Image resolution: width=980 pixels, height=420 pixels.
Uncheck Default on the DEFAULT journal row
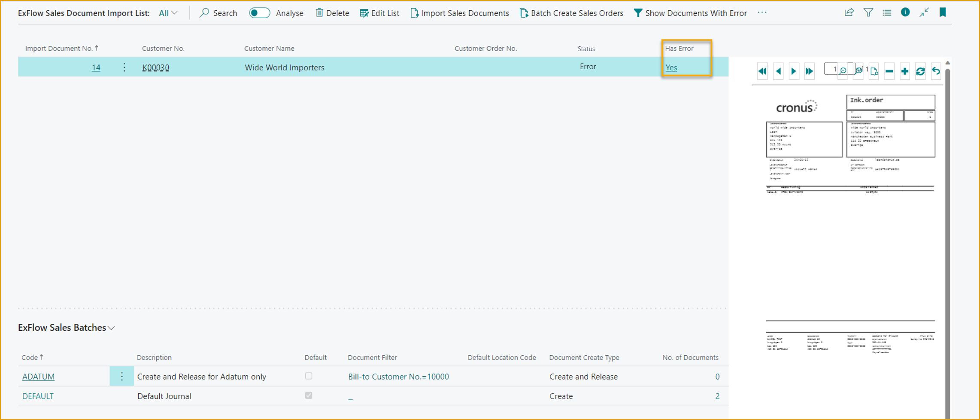[309, 396]
